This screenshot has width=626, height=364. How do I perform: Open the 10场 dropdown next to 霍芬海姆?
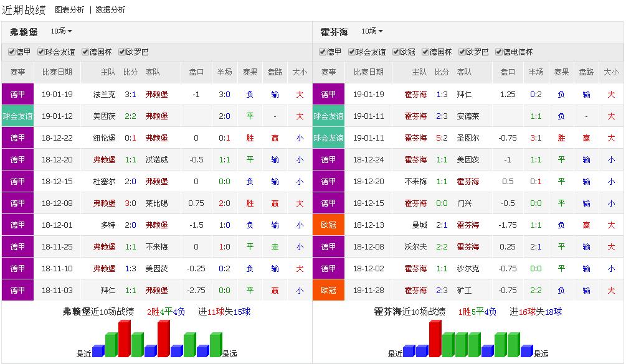tap(372, 31)
